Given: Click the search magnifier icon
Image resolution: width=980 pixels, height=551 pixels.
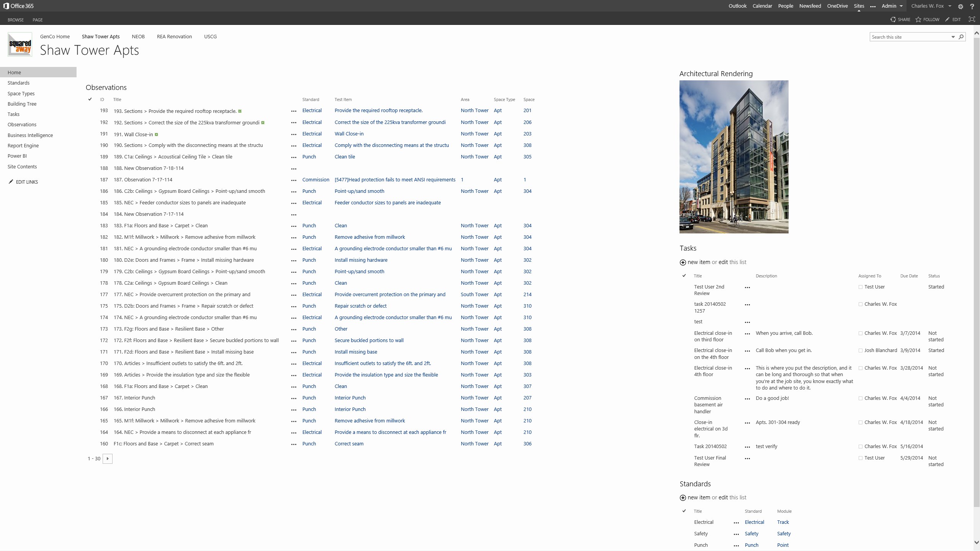Looking at the screenshot, I should tap(961, 37).
